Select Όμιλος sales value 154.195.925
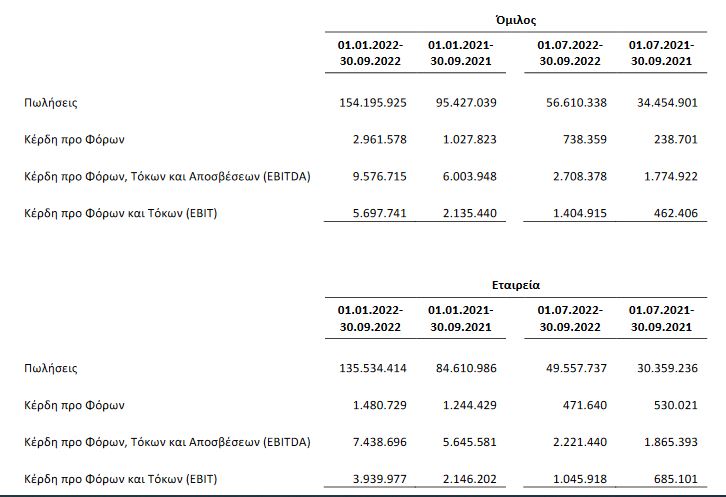Screen dimensions: 726x497 click(373, 102)
